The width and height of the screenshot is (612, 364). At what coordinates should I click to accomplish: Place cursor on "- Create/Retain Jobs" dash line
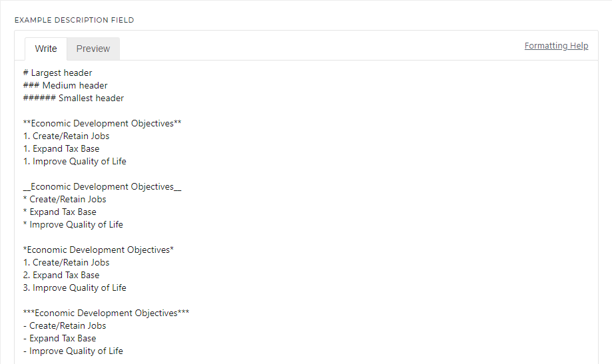point(65,326)
